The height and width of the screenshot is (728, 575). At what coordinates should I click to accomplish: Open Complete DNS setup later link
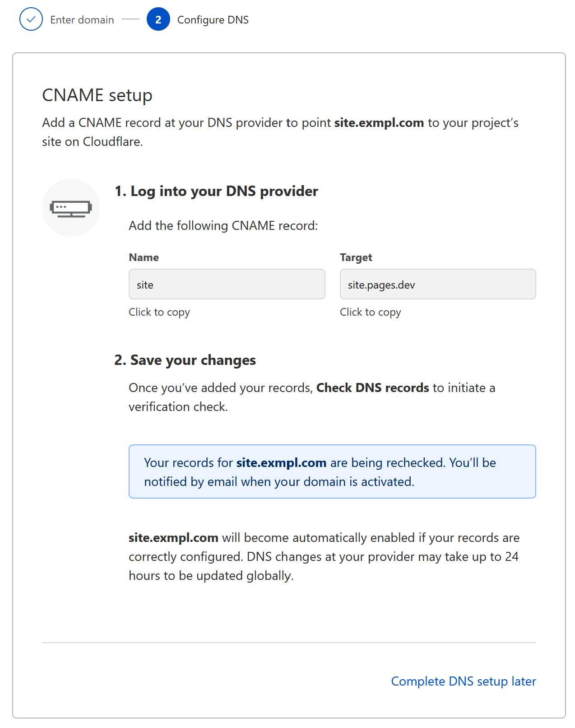pyautogui.click(x=463, y=681)
